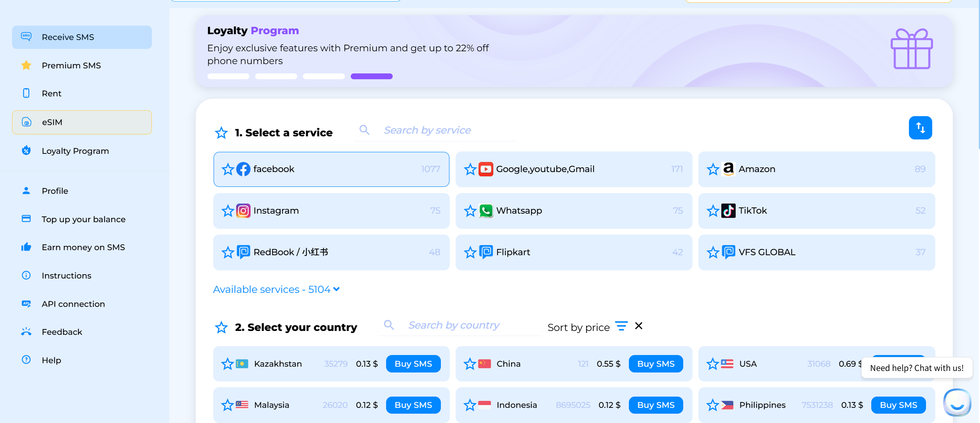Screen dimensions: 980x423
Task: Toggle favorite star for facebook service
Action: tap(228, 169)
